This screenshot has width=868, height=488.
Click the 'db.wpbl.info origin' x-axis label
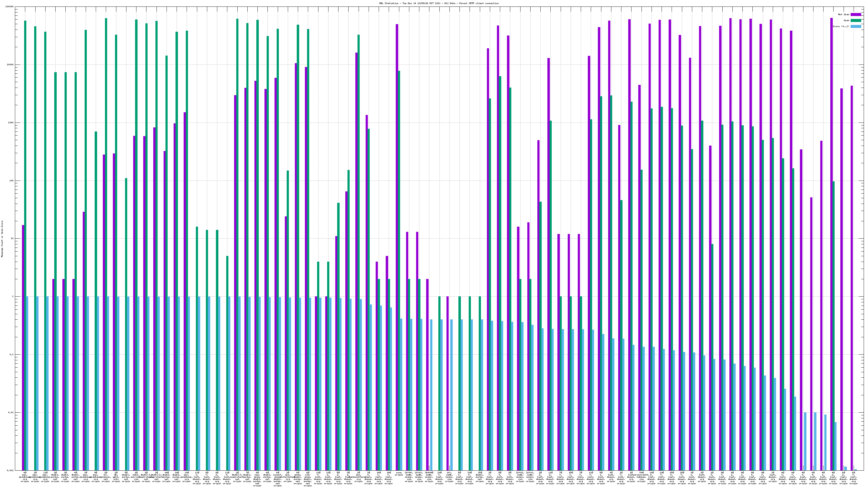116,477
